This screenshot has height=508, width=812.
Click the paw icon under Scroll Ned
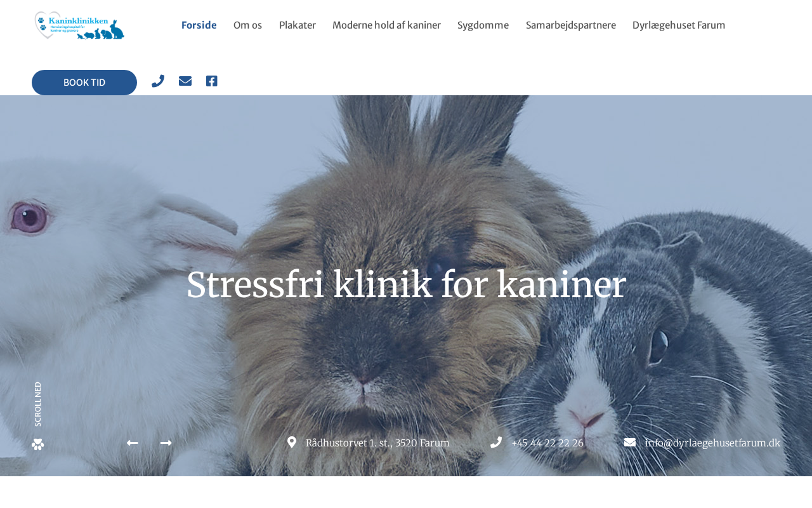pyautogui.click(x=38, y=444)
